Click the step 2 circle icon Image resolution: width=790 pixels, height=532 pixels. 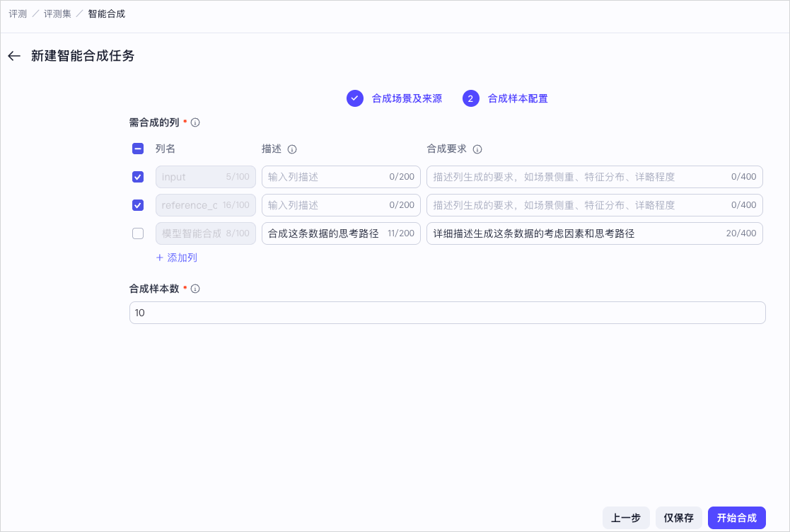click(470, 98)
